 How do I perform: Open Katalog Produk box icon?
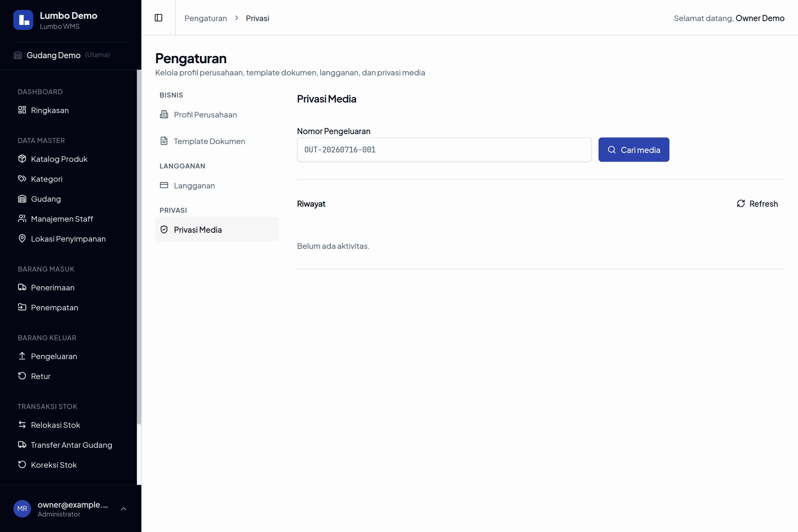pos(22,159)
